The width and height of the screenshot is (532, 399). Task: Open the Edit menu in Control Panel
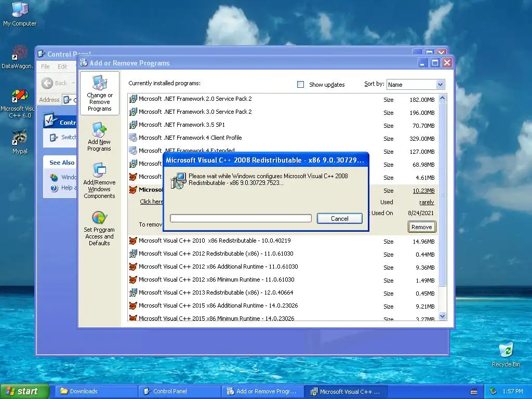pos(62,66)
